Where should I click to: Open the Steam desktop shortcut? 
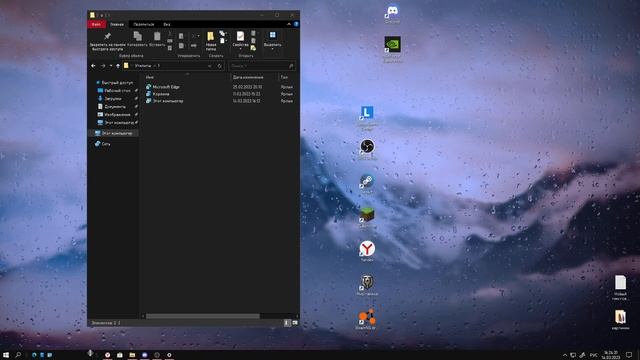point(367,183)
